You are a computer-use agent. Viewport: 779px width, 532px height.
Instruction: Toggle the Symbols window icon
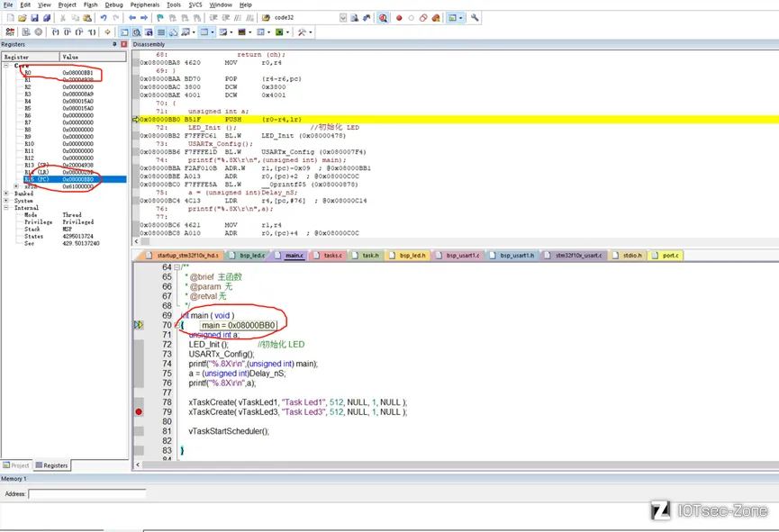149,32
